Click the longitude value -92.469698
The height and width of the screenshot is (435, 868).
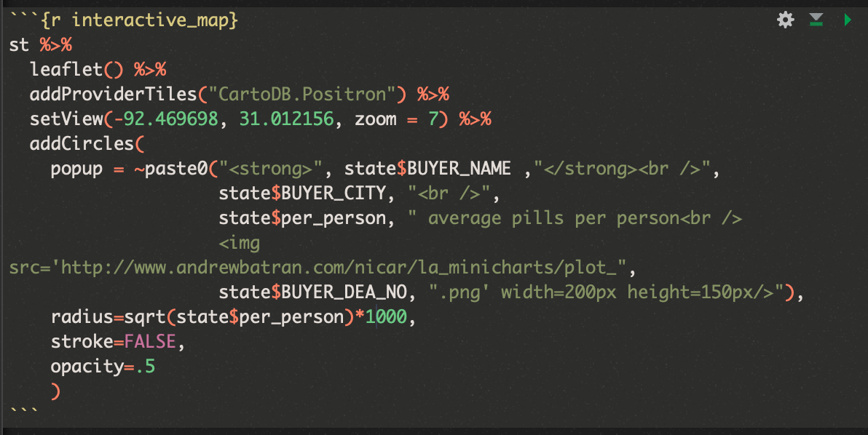pyautogui.click(x=166, y=119)
